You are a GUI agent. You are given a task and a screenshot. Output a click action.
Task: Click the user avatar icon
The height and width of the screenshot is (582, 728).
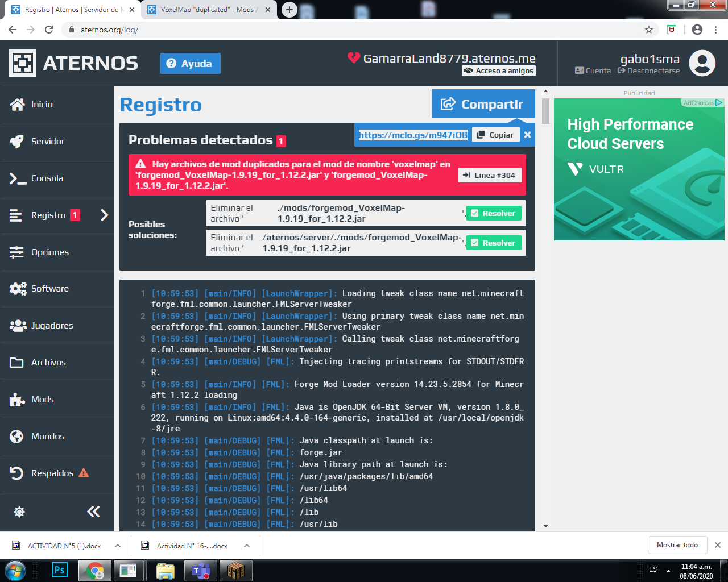coord(702,63)
